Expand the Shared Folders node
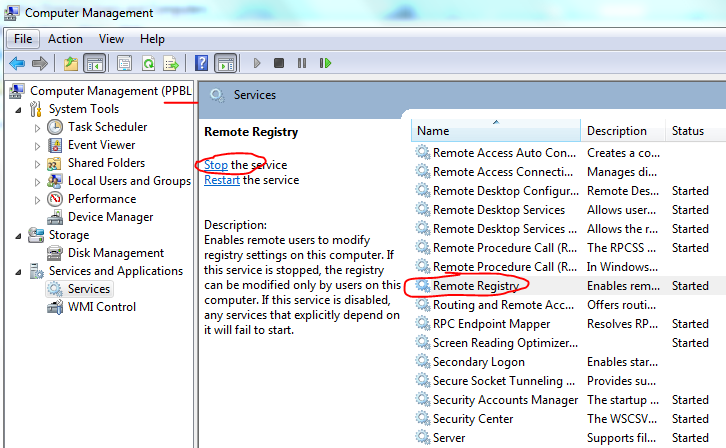The width and height of the screenshot is (726, 448). point(38,164)
